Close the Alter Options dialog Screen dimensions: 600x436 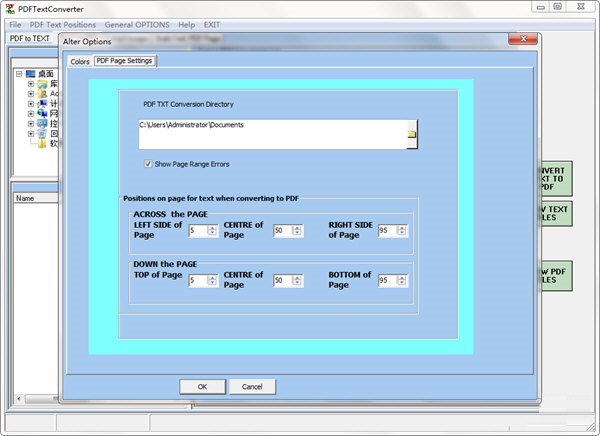tap(523, 39)
